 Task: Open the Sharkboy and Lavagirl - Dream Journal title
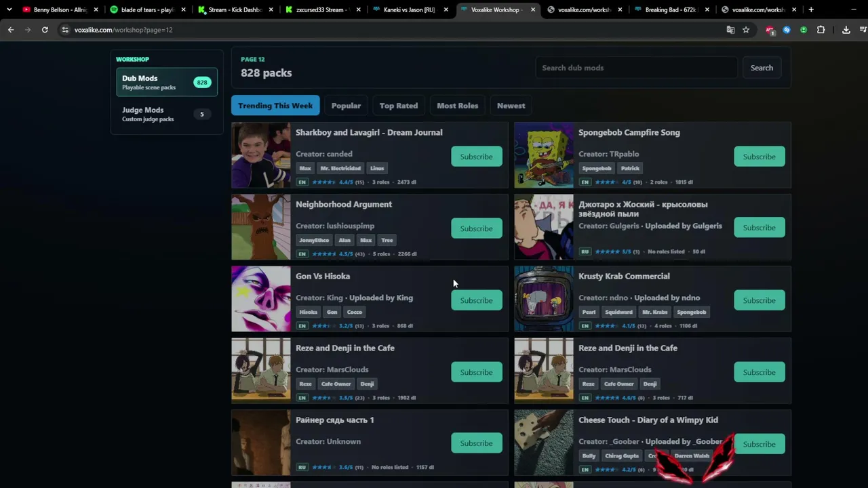(369, 132)
